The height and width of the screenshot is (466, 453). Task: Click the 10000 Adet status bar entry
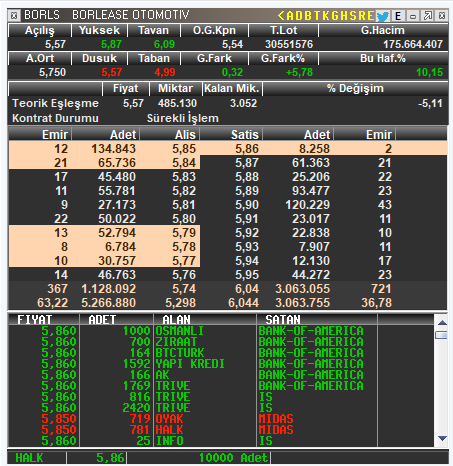point(233,458)
